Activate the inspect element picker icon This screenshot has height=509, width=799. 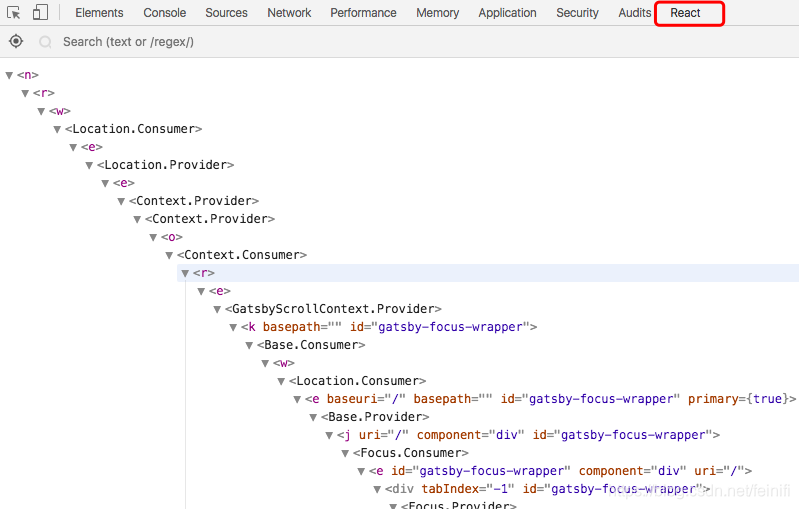[14, 13]
